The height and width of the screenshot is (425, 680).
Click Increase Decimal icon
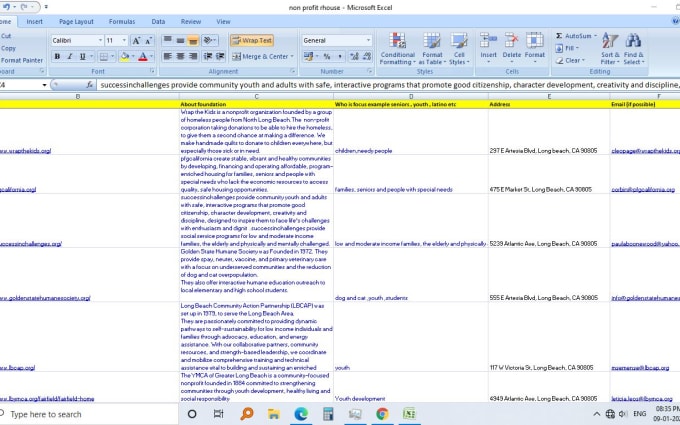354,56
